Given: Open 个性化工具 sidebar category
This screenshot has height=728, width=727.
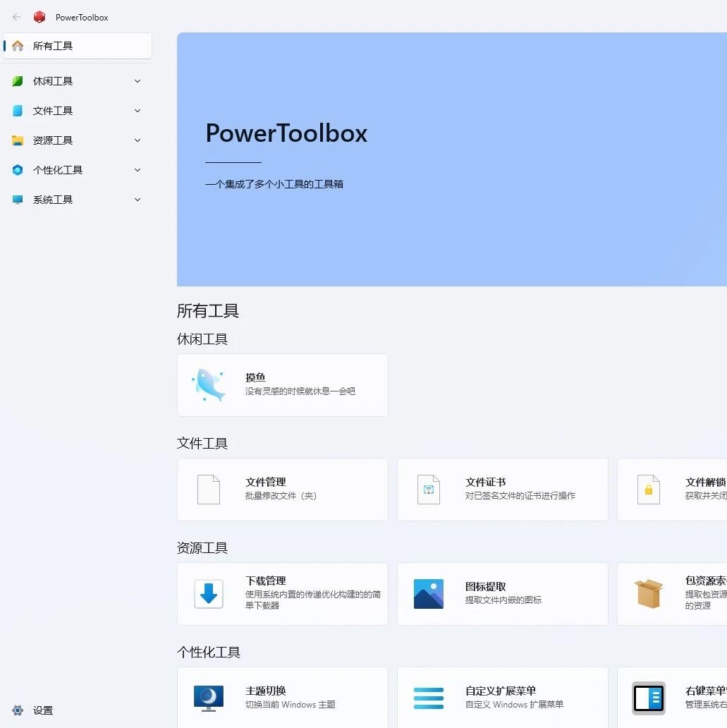Looking at the screenshot, I should pyautogui.click(x=78, y=170).
